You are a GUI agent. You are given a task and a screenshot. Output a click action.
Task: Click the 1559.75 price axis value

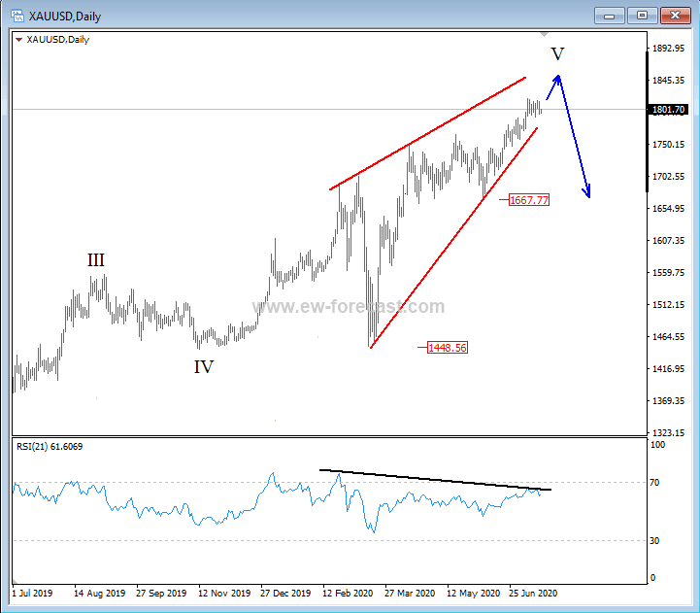[668, 273]
